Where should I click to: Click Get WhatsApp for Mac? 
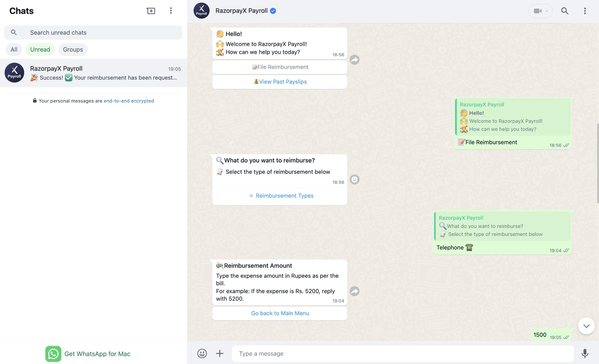coord(97,354)
